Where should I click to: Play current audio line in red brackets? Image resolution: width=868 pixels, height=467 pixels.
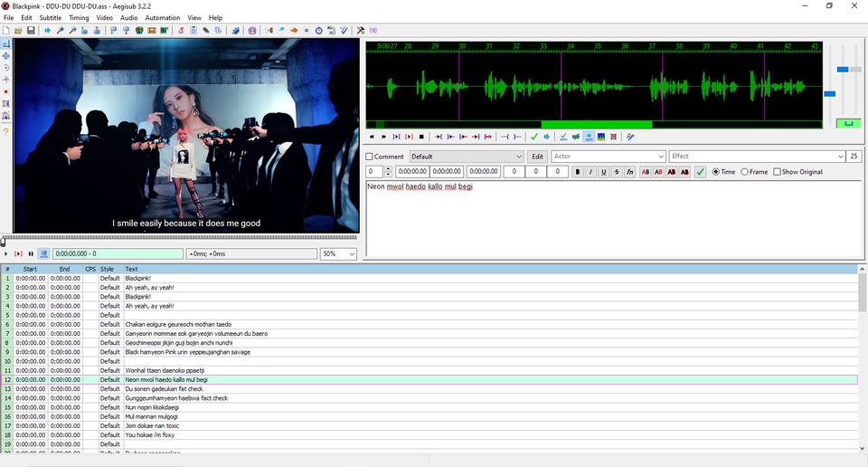pyautogui.click(x=409, y=137)
